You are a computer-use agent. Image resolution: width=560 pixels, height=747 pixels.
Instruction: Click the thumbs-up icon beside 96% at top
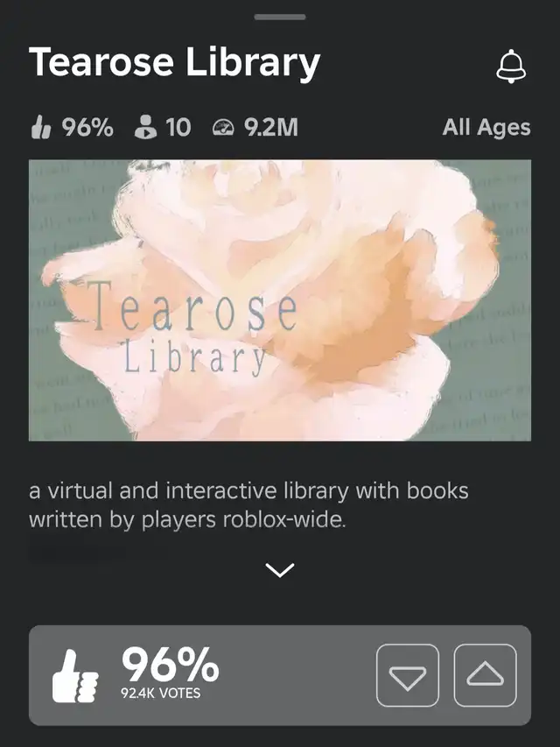[x=40, y=128]
